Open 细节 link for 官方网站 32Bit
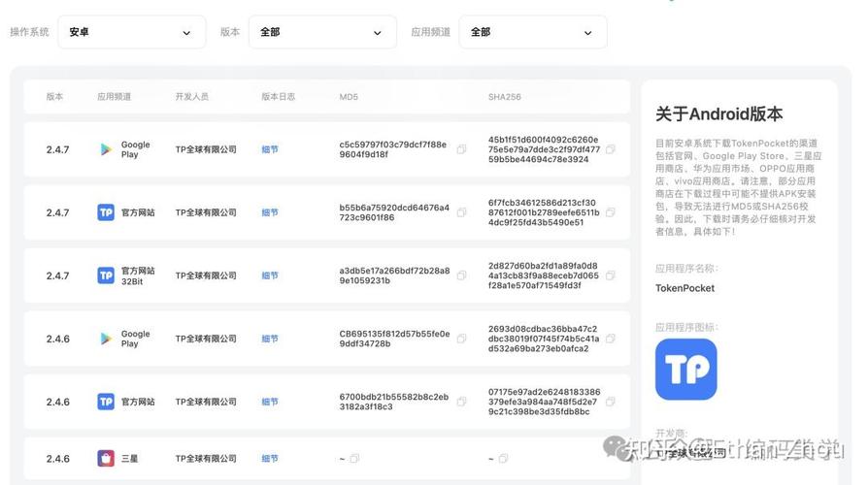868x485 pixels. coord(270,275)
